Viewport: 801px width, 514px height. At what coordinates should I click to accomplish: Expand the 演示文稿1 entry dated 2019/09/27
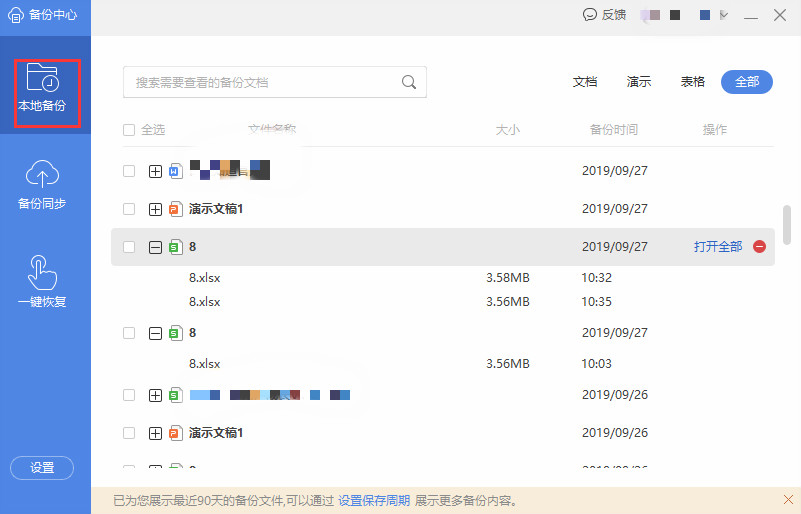[155, 209]
